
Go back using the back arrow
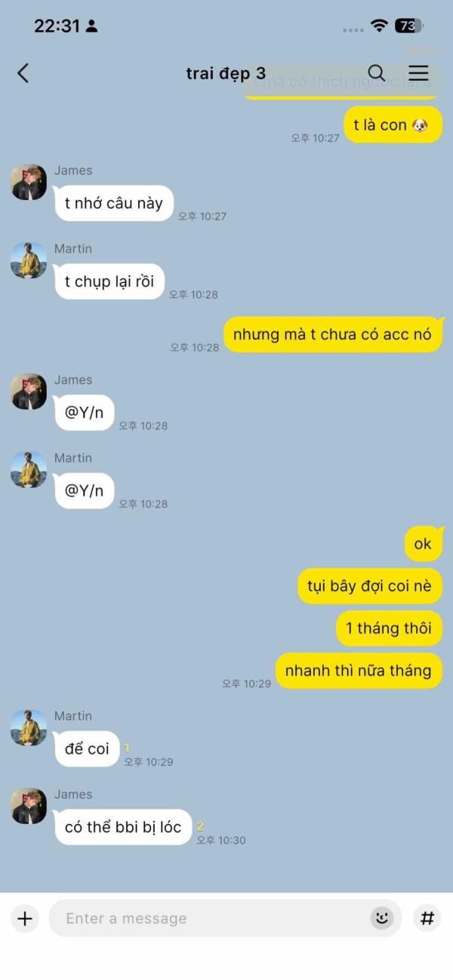[x=23, y=73]
